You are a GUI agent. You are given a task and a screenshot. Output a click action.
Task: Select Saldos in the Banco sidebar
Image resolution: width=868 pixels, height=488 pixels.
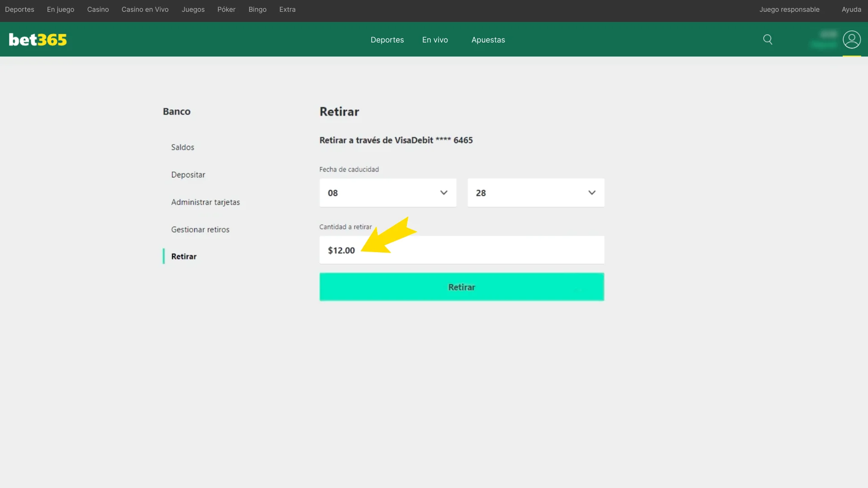pos(182,147)
